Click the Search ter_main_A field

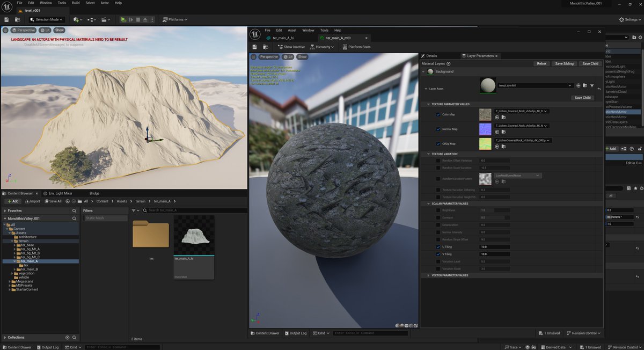click(x=193, y=210)
